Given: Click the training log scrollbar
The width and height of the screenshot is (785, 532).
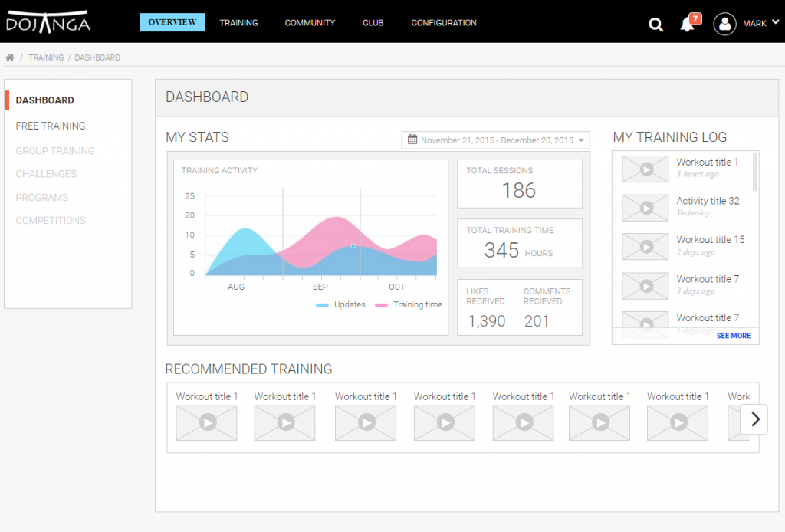Looking at the screenshot, I should (x=754, y=171).
